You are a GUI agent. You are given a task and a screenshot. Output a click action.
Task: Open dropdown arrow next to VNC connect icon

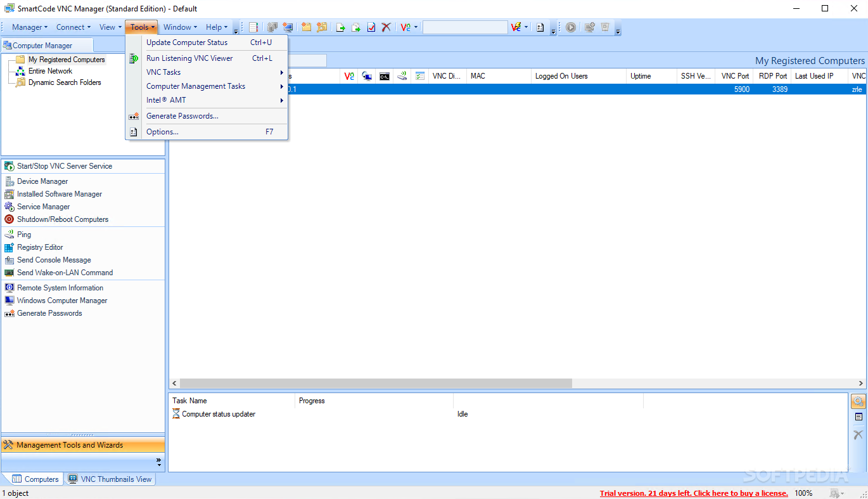[x=416, y=27]
